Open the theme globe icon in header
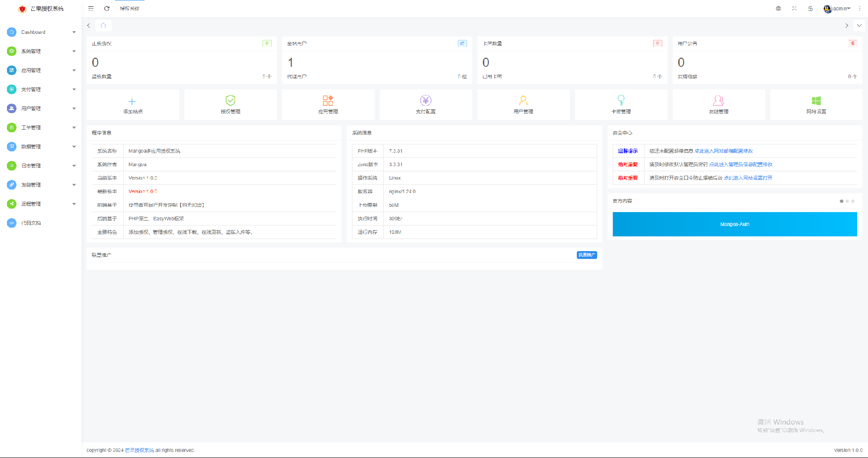This screenshot has height=458, width=868. 778,8
